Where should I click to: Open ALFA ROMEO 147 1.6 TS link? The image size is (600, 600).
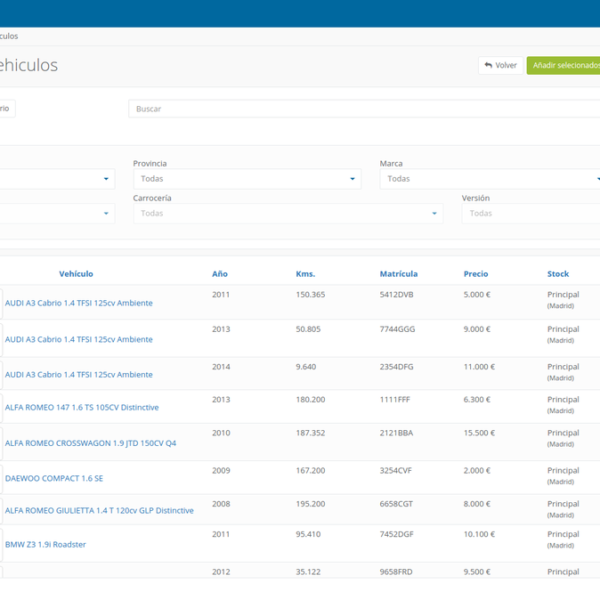tap(82, 408)
